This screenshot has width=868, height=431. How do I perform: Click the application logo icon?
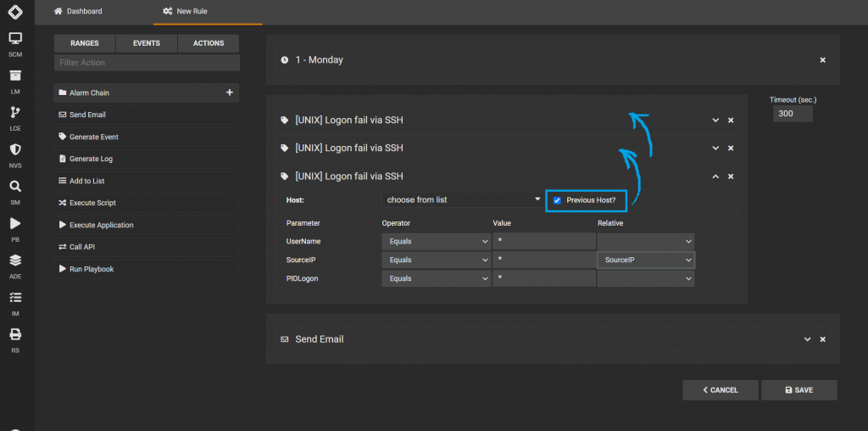[15, 11]
